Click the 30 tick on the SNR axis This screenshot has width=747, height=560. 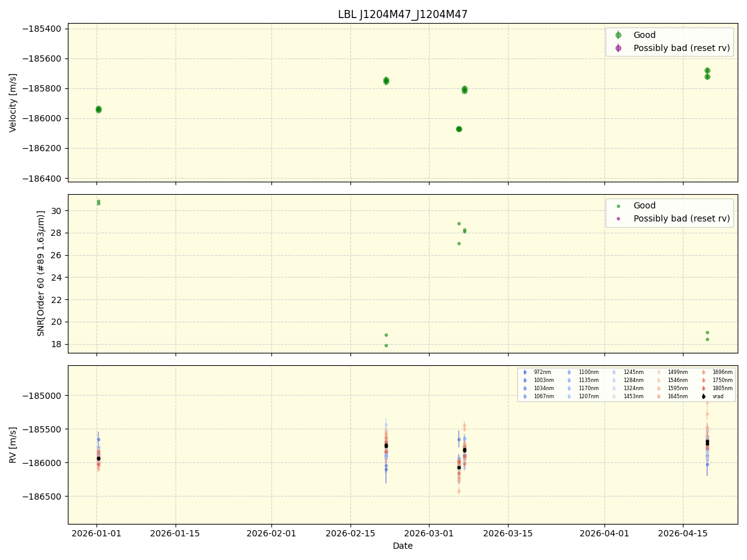[x=57, y=211]
